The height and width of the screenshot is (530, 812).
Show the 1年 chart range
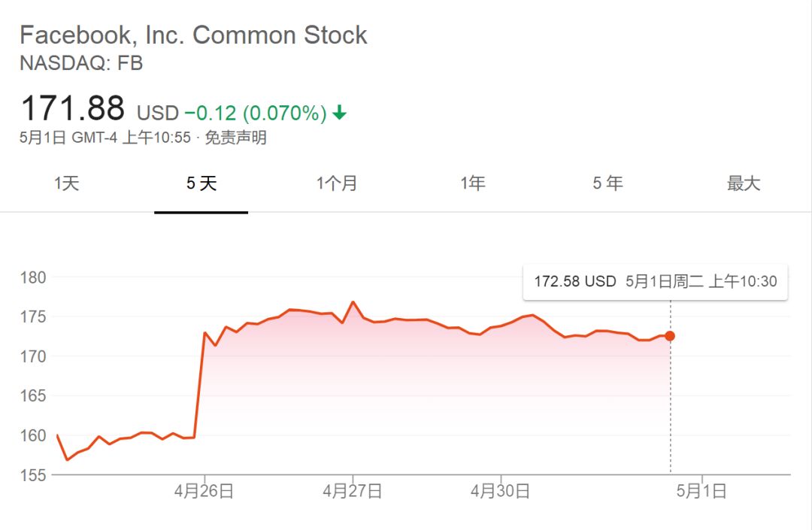473,183
